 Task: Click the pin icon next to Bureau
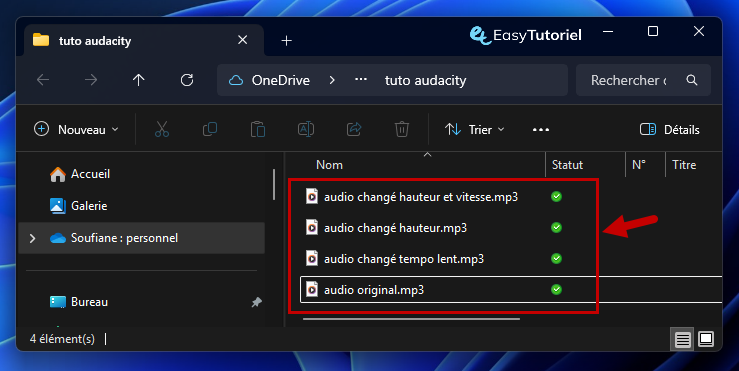[x=256, y=302]
